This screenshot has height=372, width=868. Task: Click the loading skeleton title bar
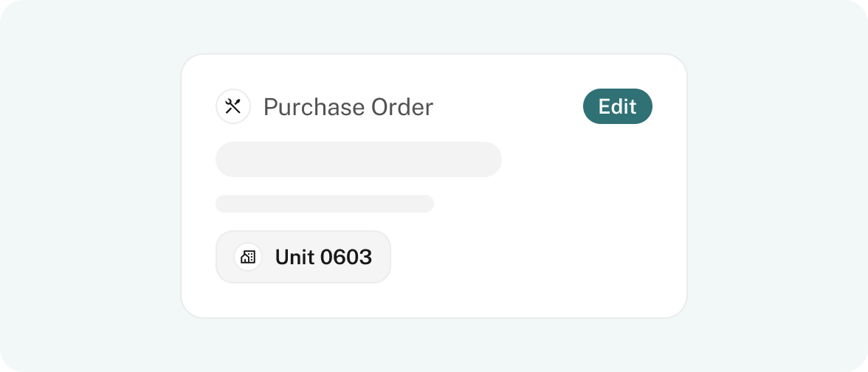pos(359,159)
